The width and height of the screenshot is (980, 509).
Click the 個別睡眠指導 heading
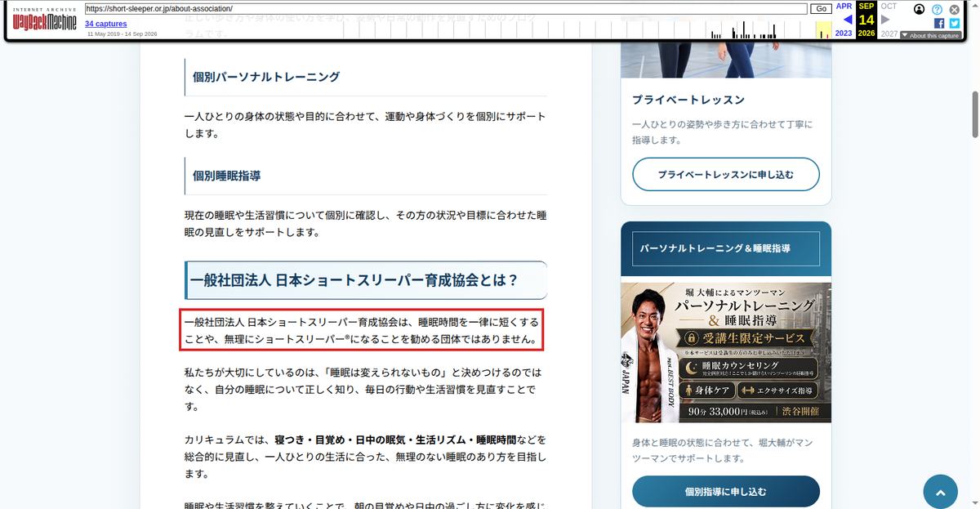pos(227,176)
